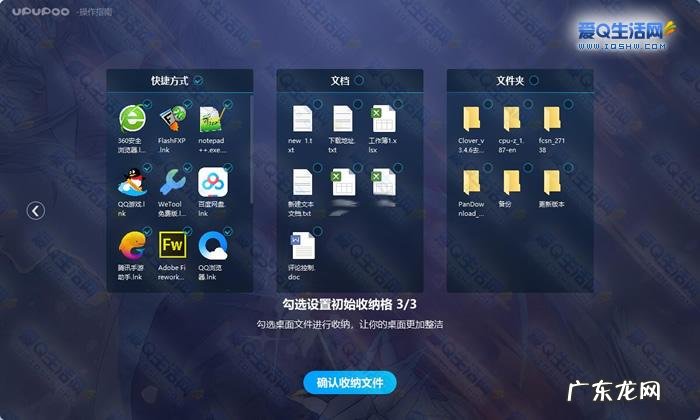This screenshot has height=420, width=700.
Task: Click the 文档 panel heading
Action: click(x=340, y=81)
